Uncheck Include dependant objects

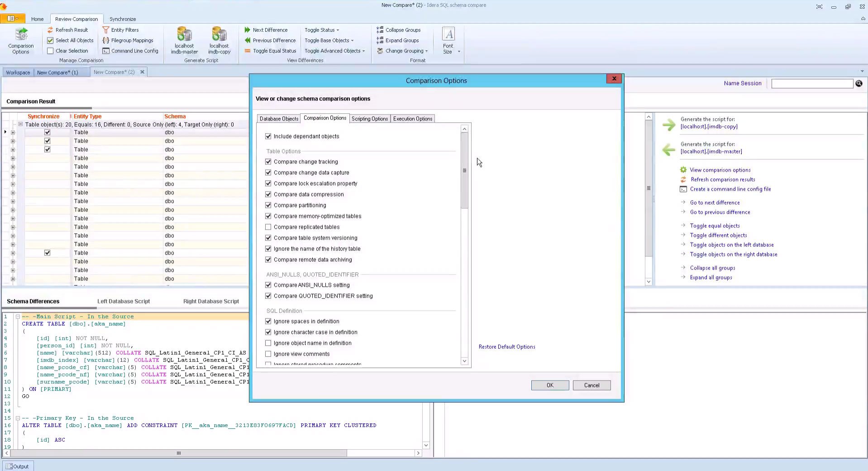[x=268, y=136]
